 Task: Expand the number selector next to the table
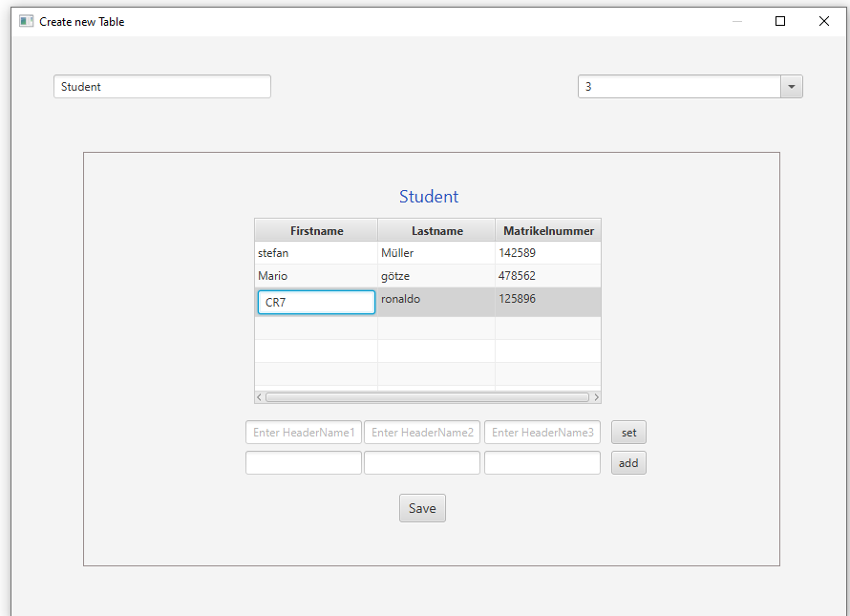pos(792,86)
